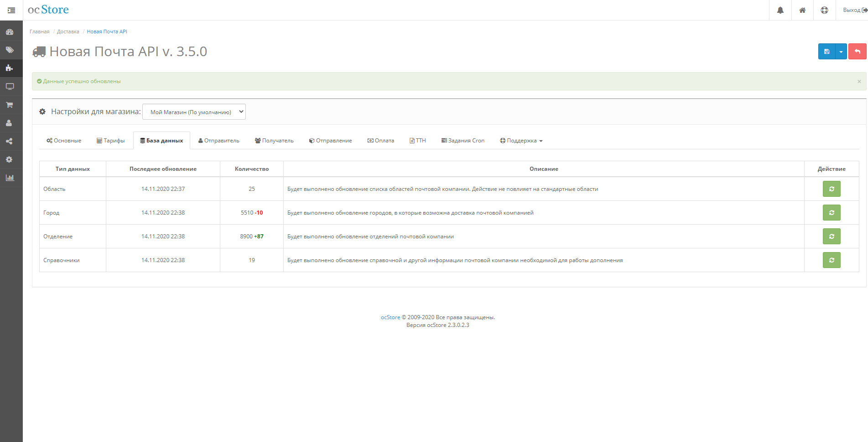
Task: Expand the Поддержка tab dropdown
Action: click(x=521, y=141)
